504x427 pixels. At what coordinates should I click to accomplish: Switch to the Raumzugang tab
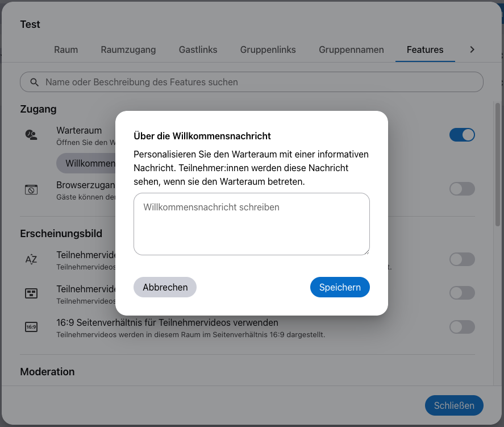coord(128,49)
